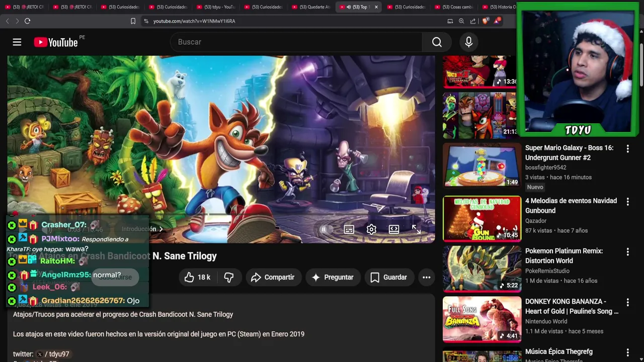Screen dimensions: 644x362
Task: Open menu for Música Épica Thegrefg video
Action: tap(627, 352)
